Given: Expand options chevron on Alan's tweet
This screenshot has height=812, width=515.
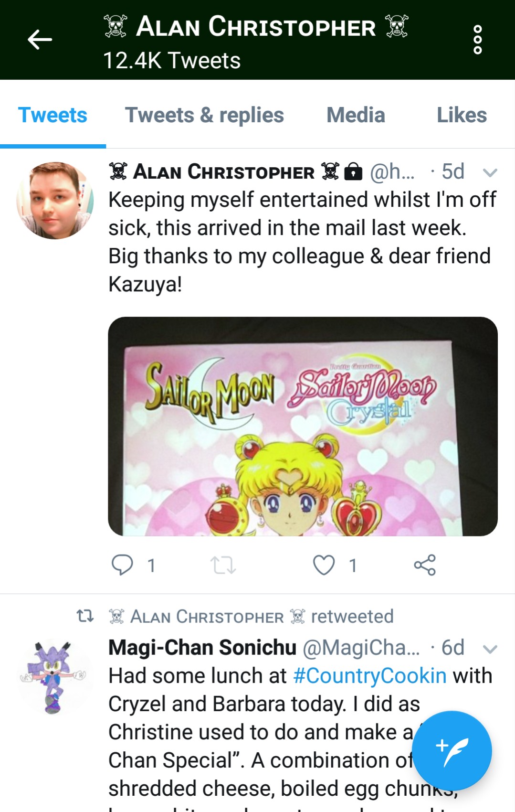Looking at the screenshot, I should (x=490, y=172).
